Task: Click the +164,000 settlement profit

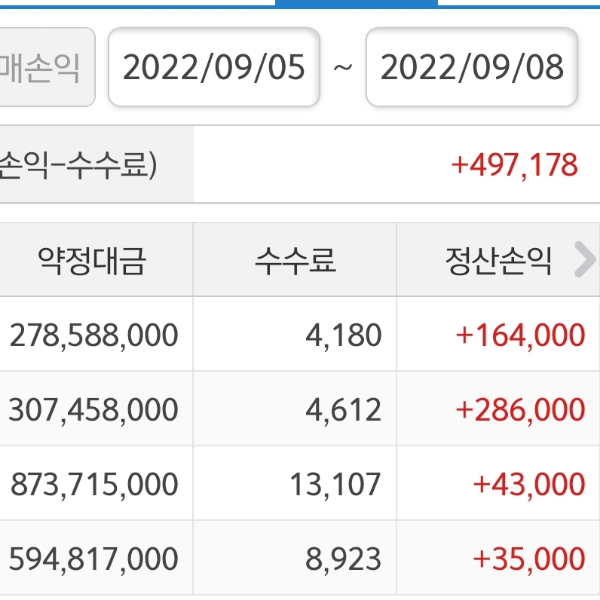Action: (x=520, y=335)
